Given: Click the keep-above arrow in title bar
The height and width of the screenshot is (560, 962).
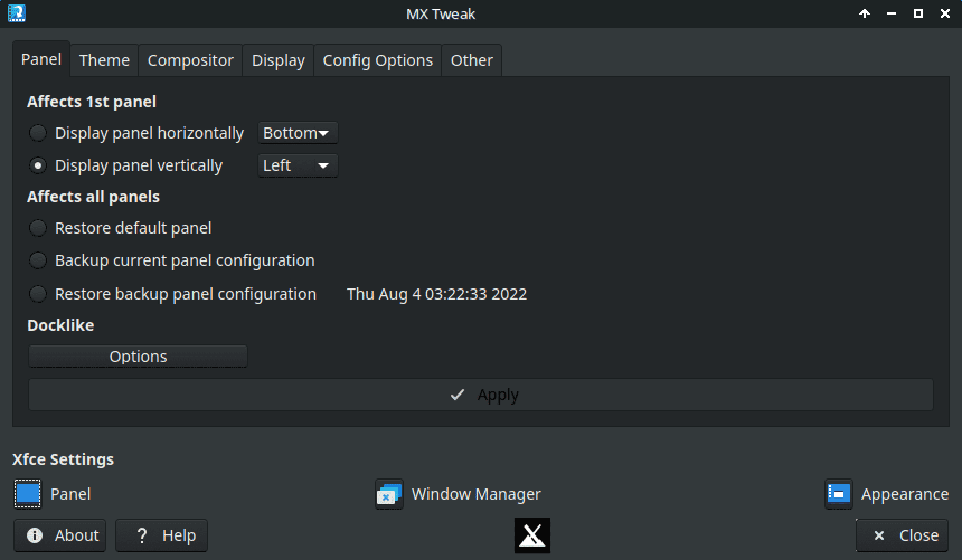Looking at the screenshot, I should pyautogui.click(x=865, y=13).
